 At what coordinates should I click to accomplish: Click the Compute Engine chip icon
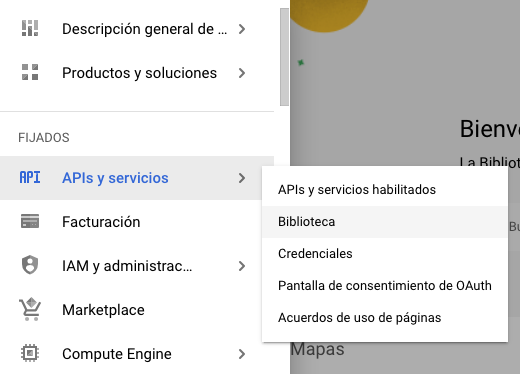[30, 353]
